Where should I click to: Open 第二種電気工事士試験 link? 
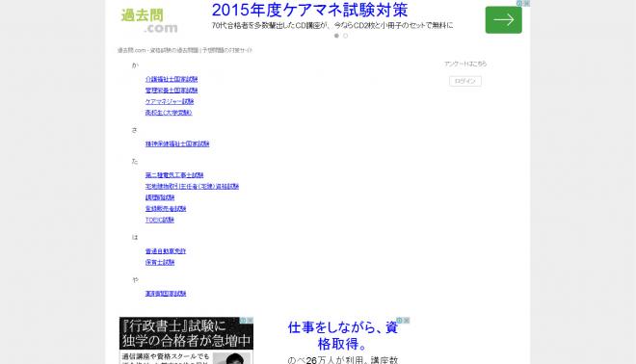(x=174, y=175)
